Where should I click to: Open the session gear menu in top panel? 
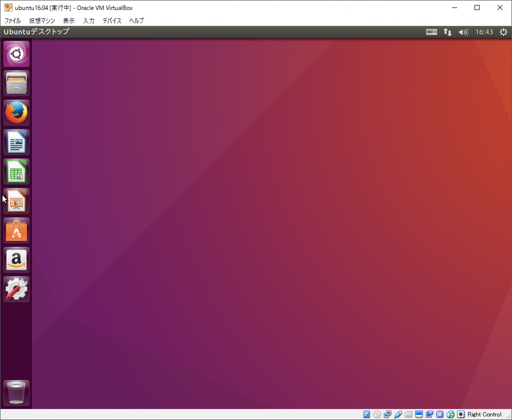[x=503, y=31]
